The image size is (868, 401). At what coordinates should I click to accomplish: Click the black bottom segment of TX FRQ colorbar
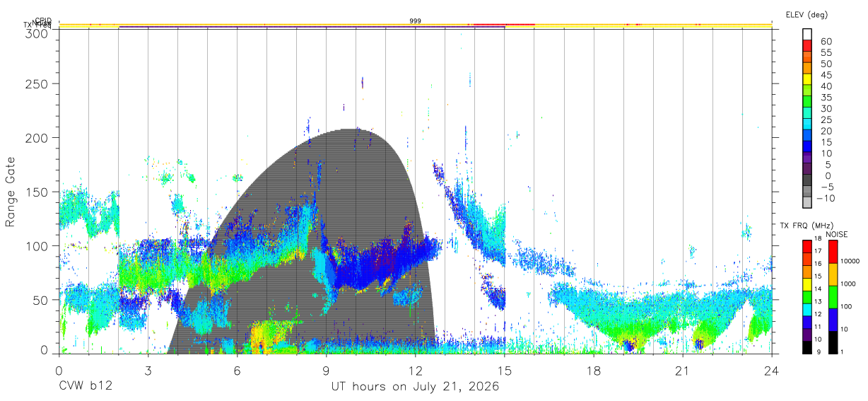click(x=807, y=346)
